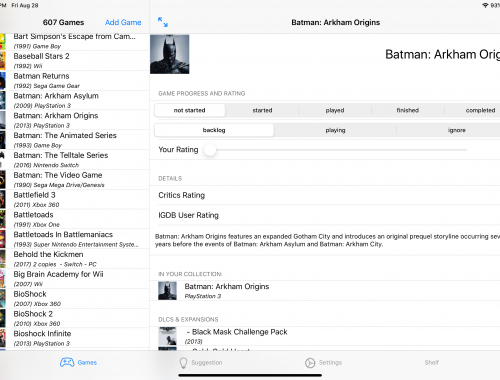Viewport: 500px width, 380px height.
Task: Tap the collection entry Batman thumbnail
Action: 167,291
